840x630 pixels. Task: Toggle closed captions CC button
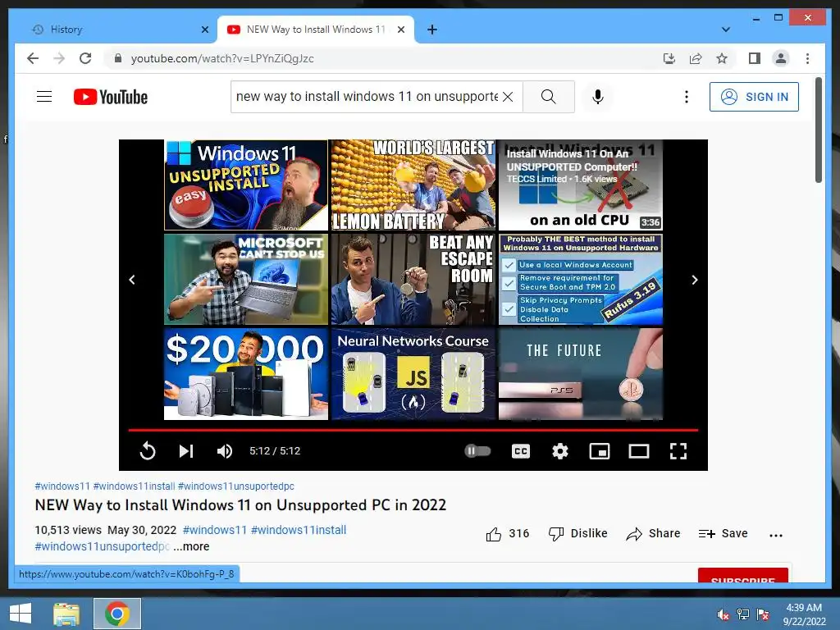pyautogui.click(x=521, y=451)
